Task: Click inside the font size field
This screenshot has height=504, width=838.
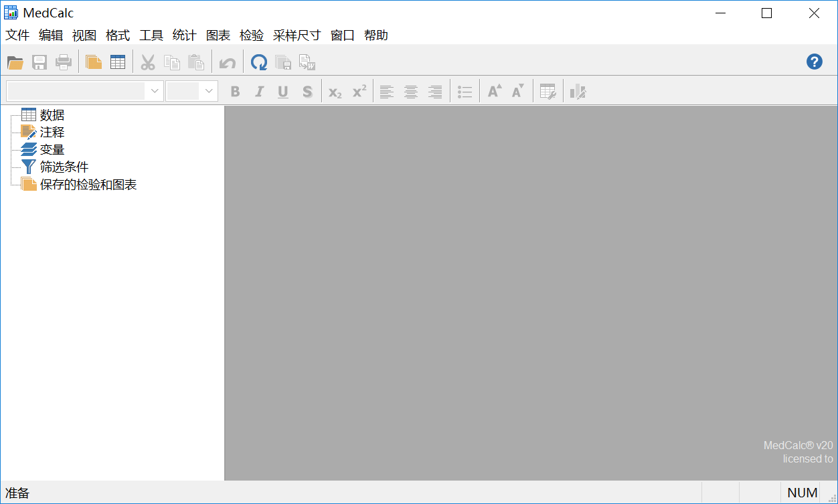Action: pyautogui.click(x=183, y=91)
